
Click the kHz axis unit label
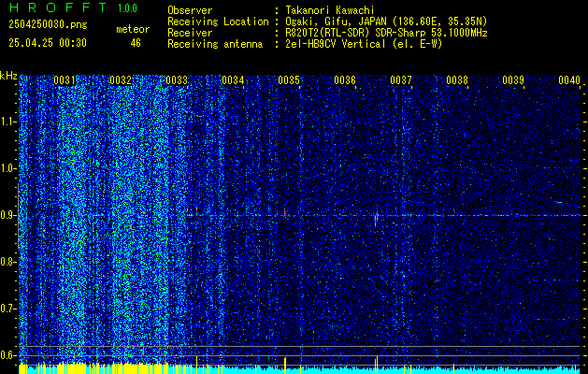pyautogui.click(x=8, y=76)
